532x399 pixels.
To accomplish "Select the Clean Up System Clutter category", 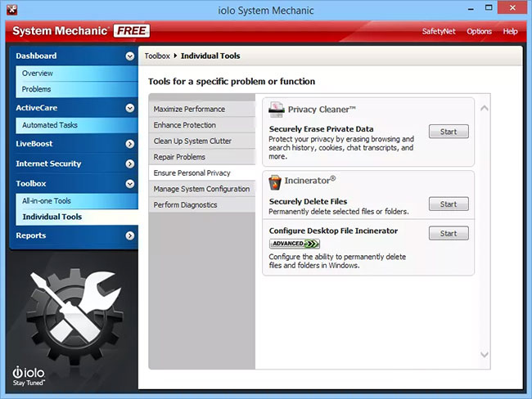I will click(x=202, y=141).
